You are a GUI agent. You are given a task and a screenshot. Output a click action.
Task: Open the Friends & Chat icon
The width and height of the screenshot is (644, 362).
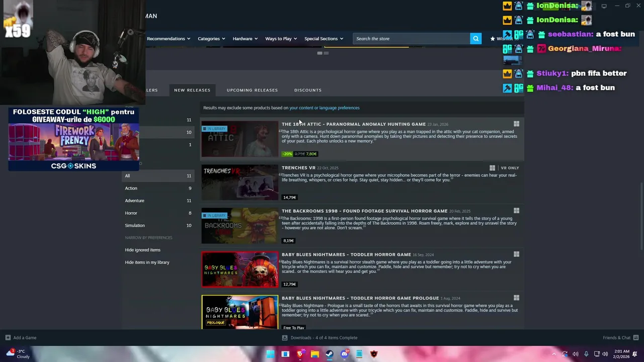[x=636, y=338]
